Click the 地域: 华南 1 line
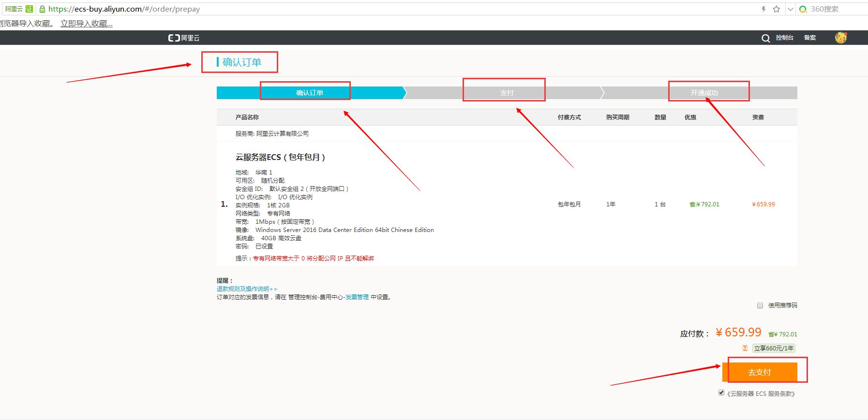This screenshot has height=420, width=868. [x=254, y=173]
